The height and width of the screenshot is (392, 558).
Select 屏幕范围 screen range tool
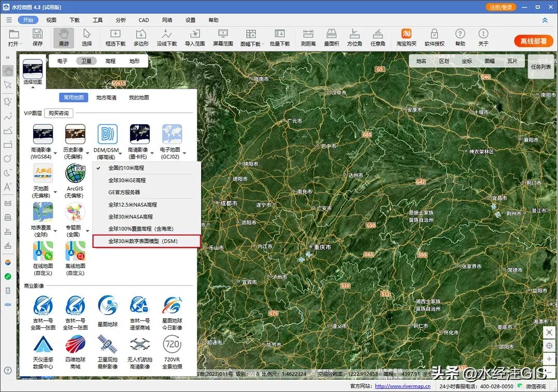click(223, 37)
